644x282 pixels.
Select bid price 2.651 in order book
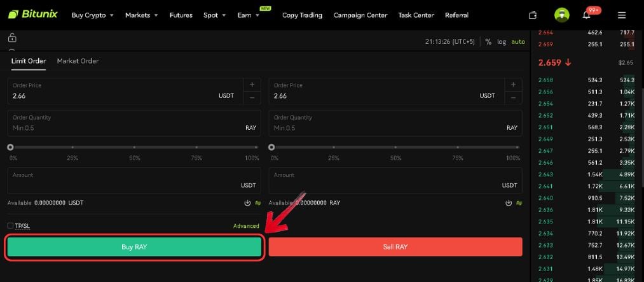tap(545, 127)
